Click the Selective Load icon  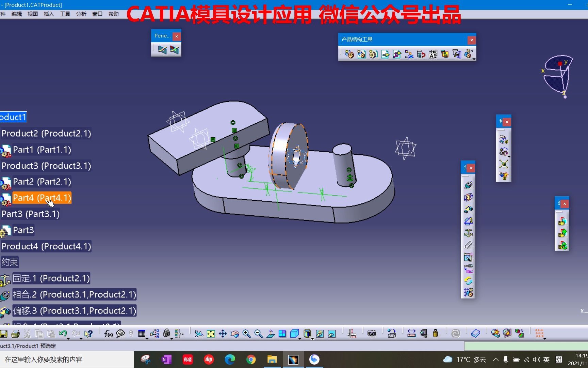(x=445, y=54)
